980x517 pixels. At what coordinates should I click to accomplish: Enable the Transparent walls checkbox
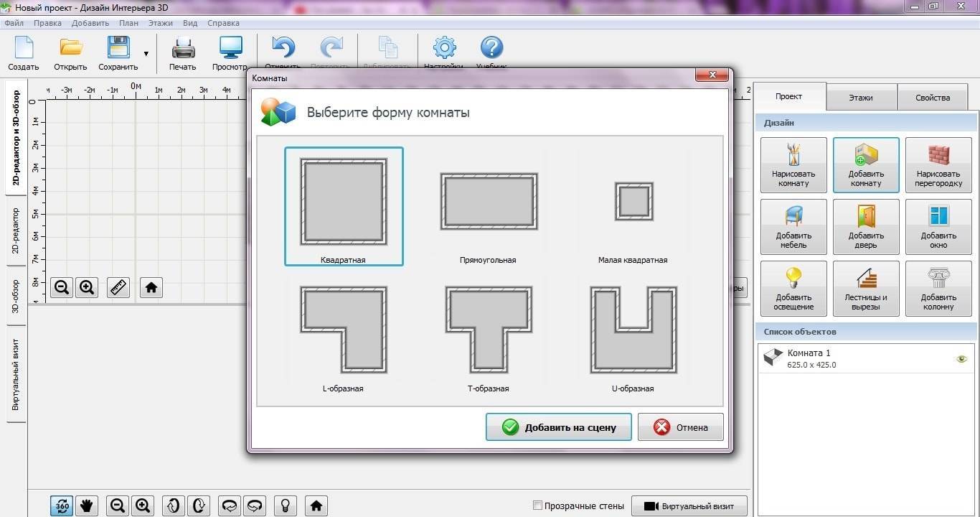point(538,506)
